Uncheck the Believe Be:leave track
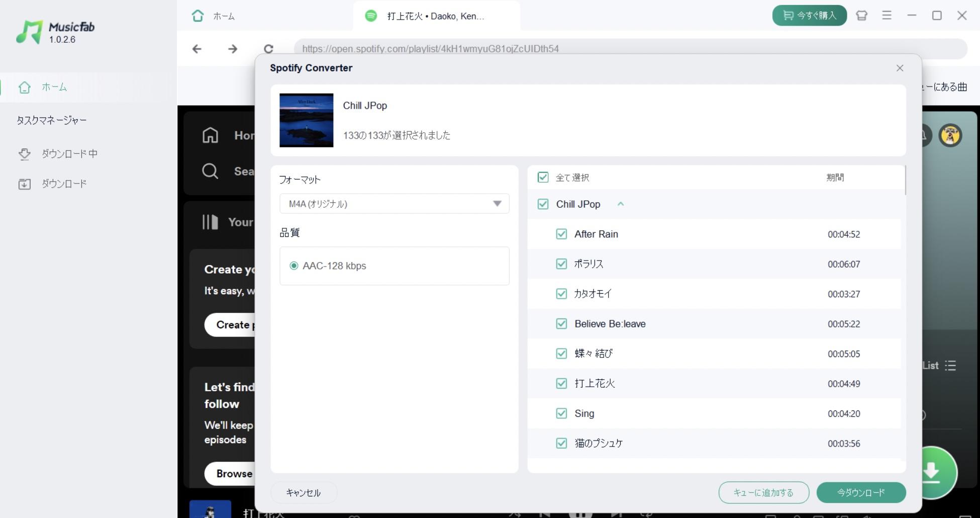This screenshot has width=980, height=518. coord(561,323)
